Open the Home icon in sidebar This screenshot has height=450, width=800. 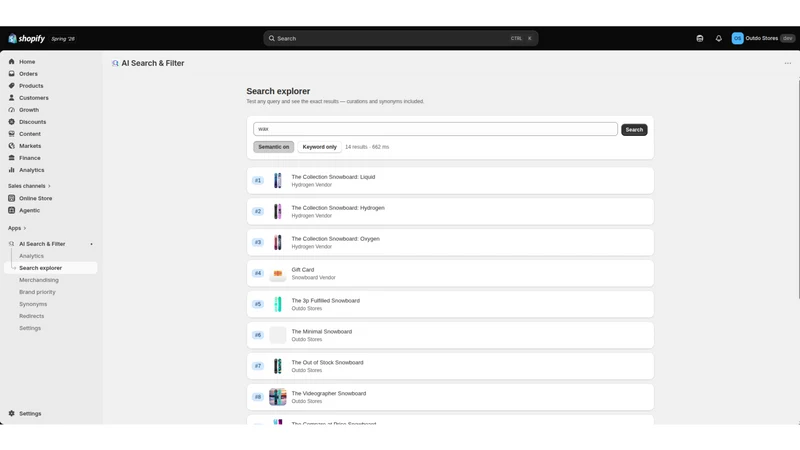coord(12,62)
